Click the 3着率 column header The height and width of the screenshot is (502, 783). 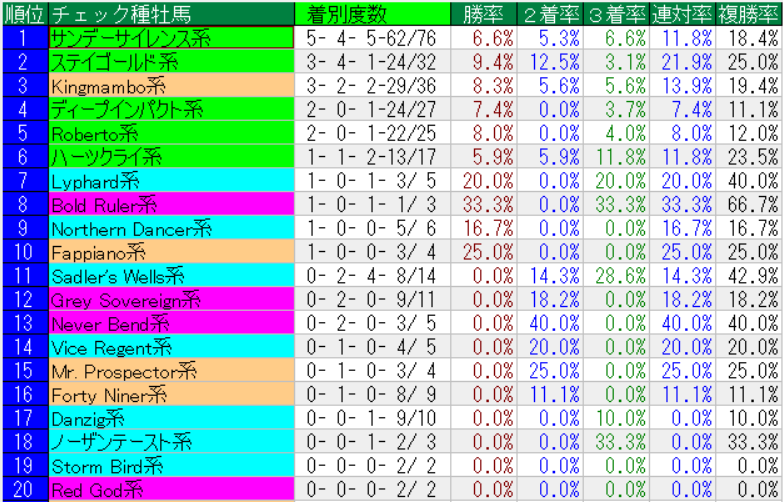(617, 13)
